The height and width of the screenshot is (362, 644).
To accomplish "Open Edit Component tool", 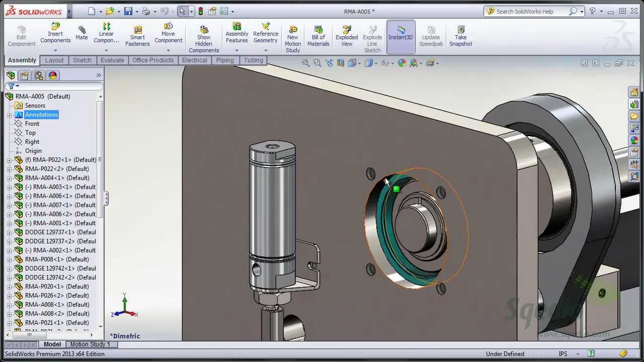I will click(x=21, y=36).
